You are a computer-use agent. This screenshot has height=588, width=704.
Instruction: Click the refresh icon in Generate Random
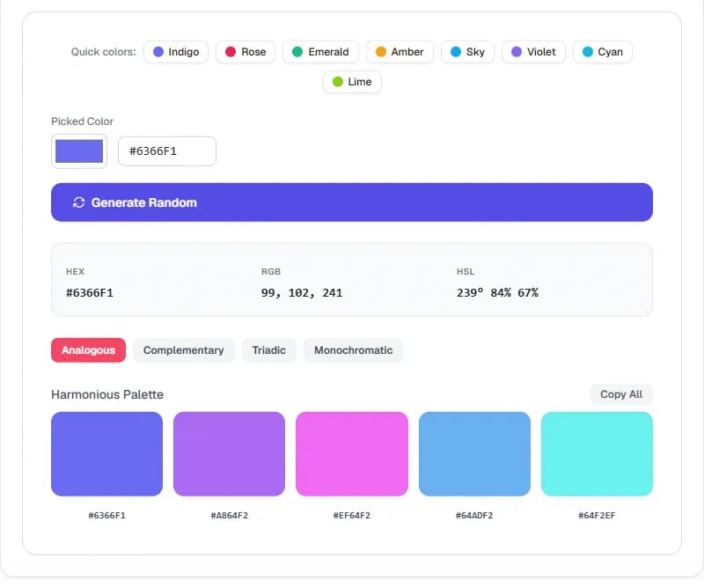click(78, 203)
